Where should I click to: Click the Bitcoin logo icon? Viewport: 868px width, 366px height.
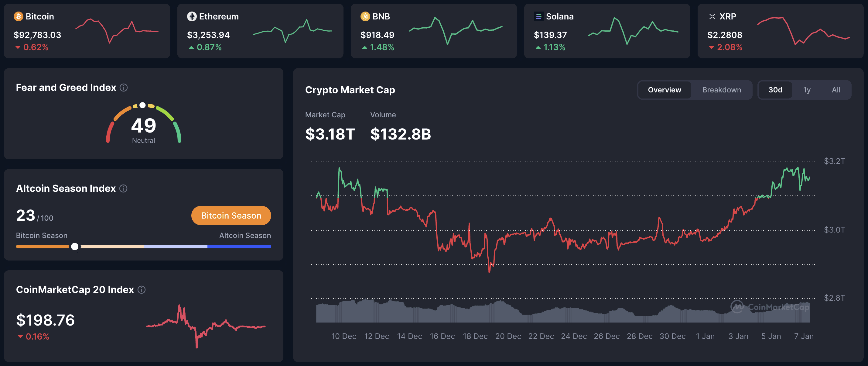(19, 16)
